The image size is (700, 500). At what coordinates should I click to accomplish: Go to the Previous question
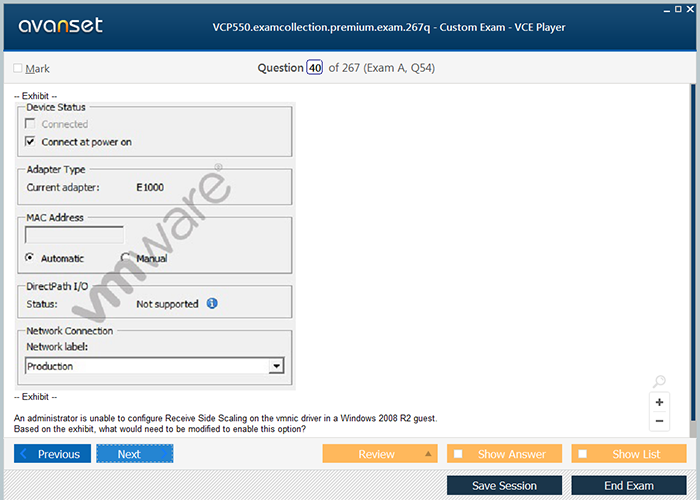point(52,454)
